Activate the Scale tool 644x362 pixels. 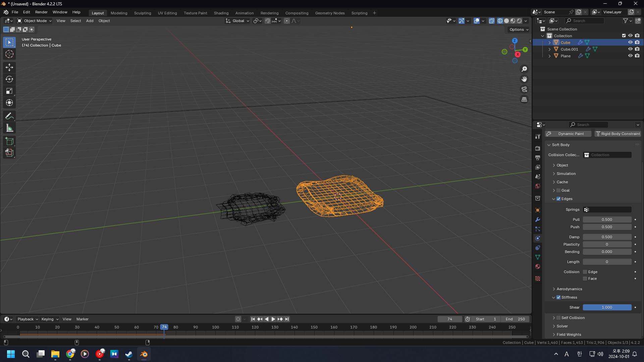click(x=9, y=91)
